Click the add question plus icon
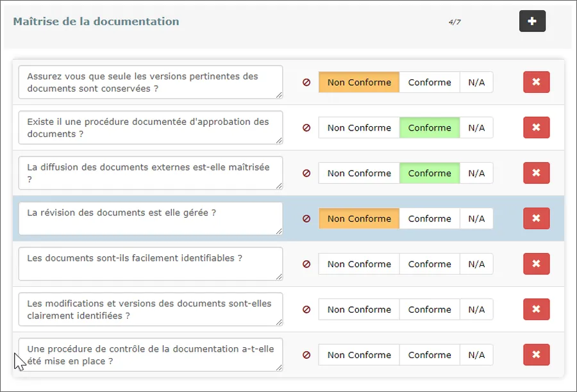The height and width of the screenshot is (392, 577). pyautogui.click(x=532, y=21)
